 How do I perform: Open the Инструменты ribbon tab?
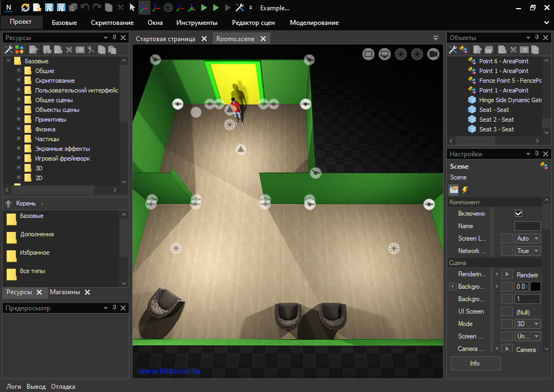point(196,23)
